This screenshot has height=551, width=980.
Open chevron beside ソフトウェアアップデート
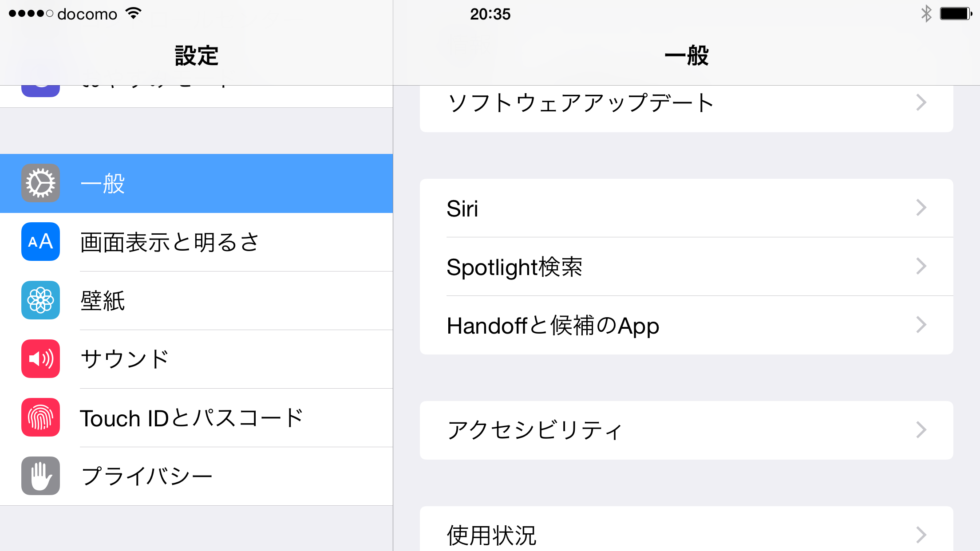pyautogui.click(x=921, y=103)
